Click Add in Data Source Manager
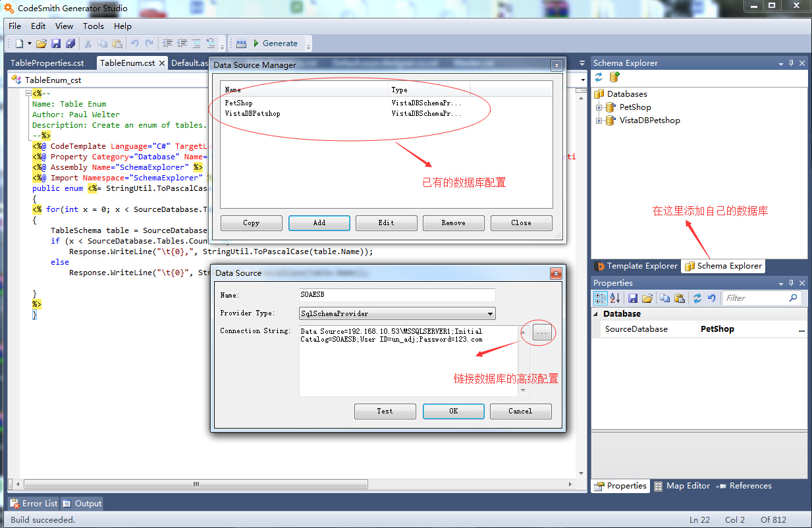812x528 pixels. coord(319,223)
